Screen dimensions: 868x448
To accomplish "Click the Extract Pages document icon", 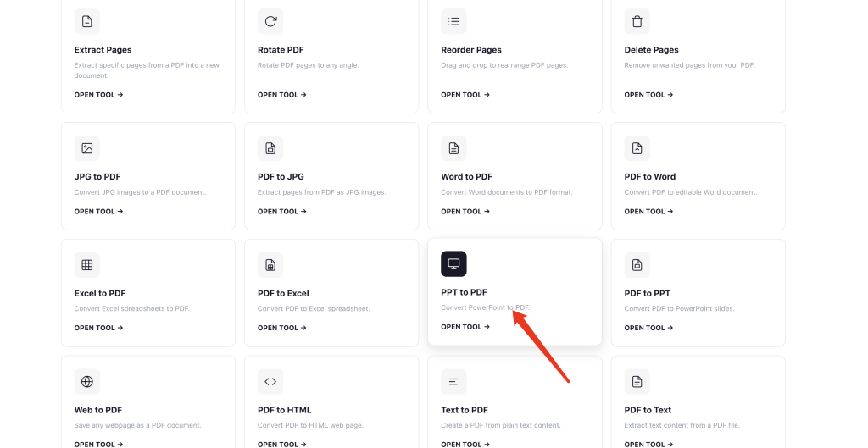I will coord(87,21).
